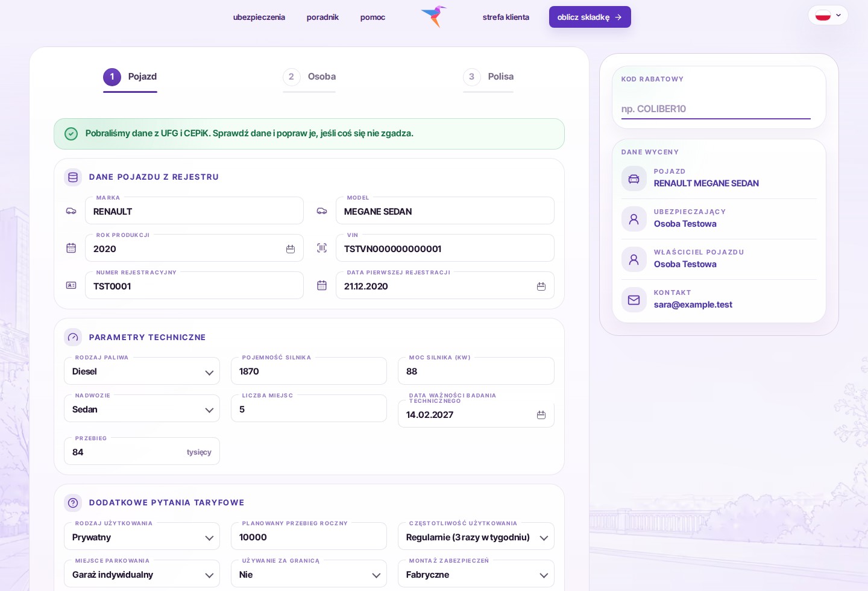The height and width of the screenshot is (591, 868).
Task: Open the pomoc menu item
Action: (x=373, y=17)
